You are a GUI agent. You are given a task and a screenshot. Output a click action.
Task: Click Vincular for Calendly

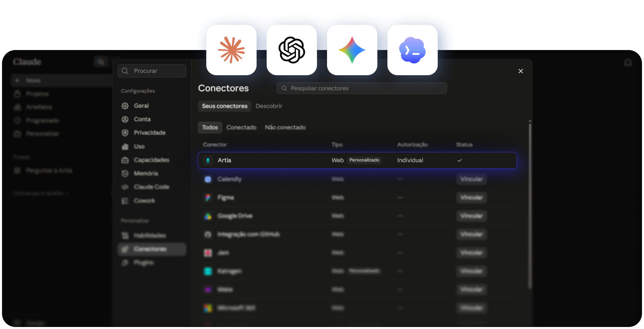[x=471, y=179]
